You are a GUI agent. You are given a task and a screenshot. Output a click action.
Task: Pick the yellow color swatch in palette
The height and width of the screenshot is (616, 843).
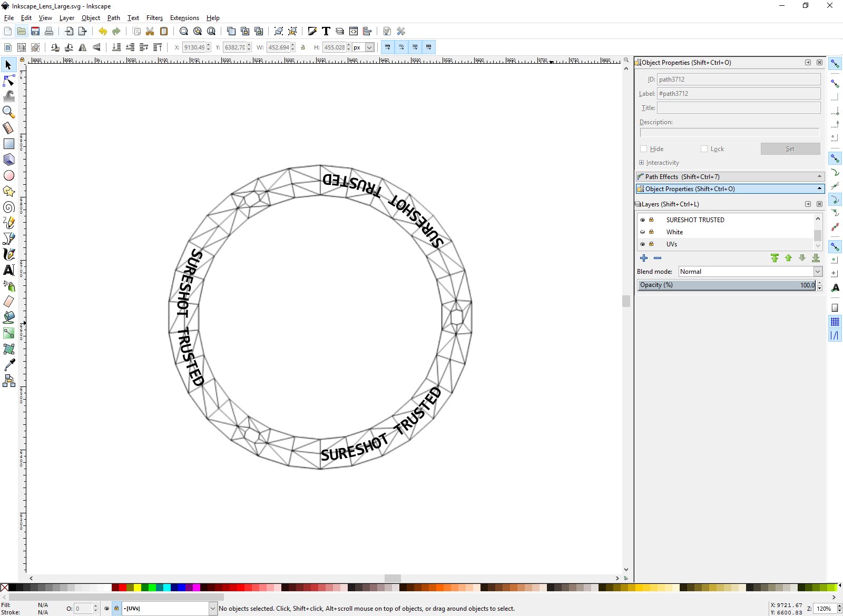click(x=138, y=588)
